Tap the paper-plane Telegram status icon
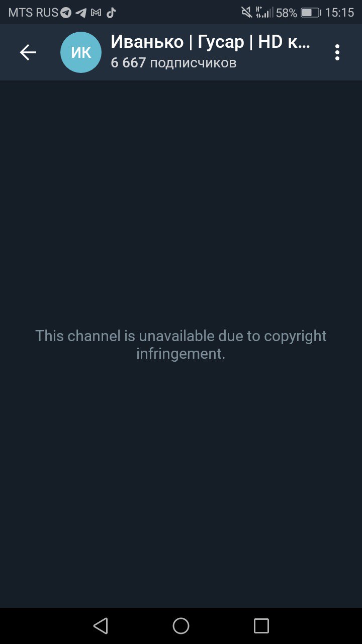 (x=81, y=13)
